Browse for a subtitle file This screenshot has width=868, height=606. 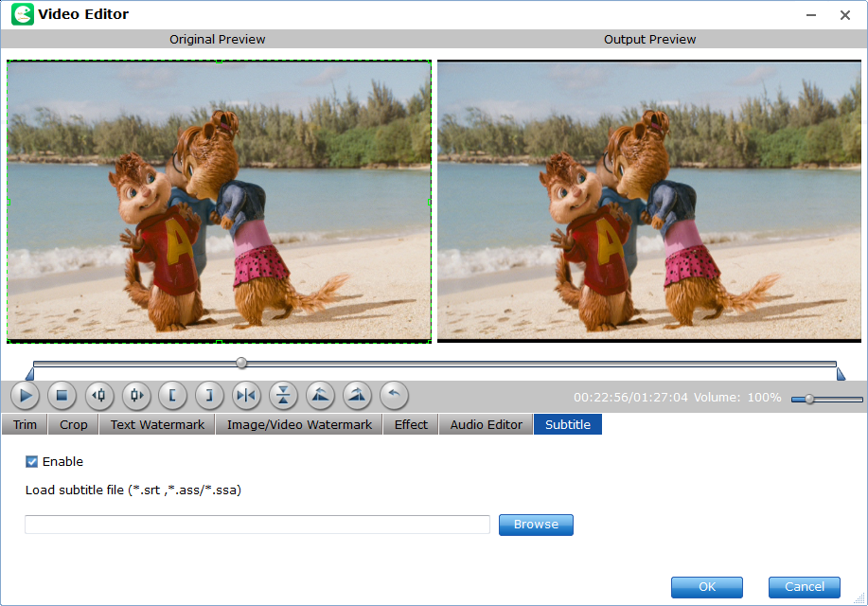536,525
